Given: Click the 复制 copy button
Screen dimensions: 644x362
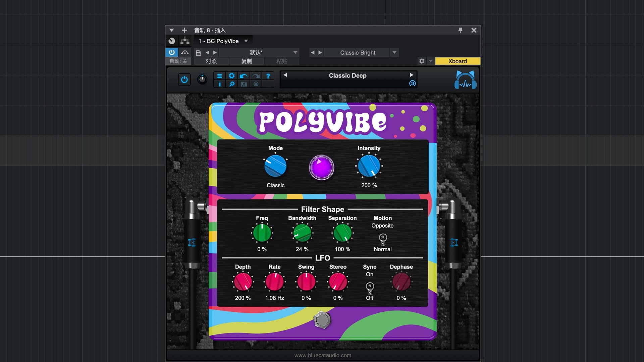Looking at the screenshot, I should tap(247, 61).
